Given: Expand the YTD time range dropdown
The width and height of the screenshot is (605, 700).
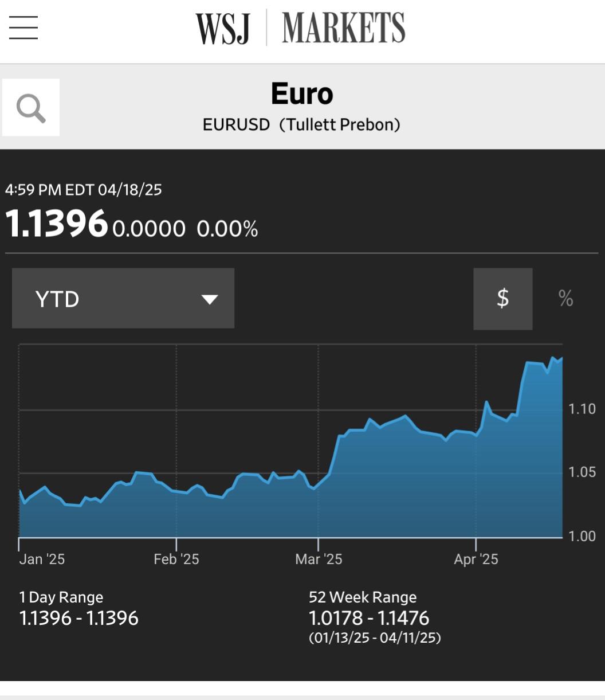Looking at the screenshot, I should (x=123, y=298).
